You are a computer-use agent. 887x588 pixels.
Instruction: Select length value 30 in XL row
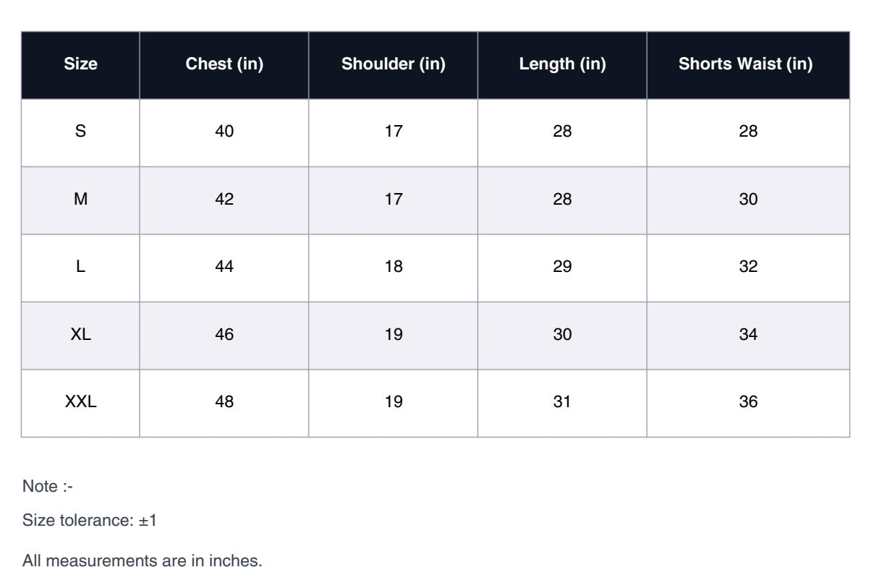(x=562, y=335)
